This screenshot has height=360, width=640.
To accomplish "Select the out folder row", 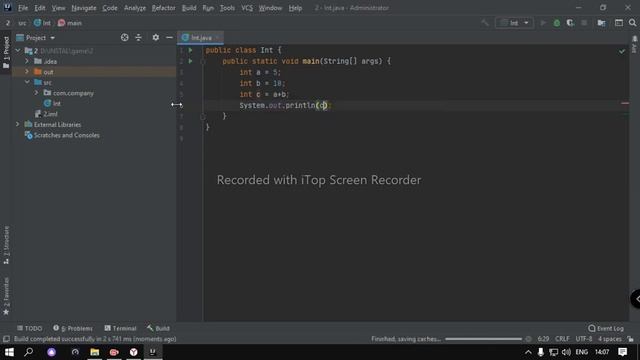I will tap(94, 72).
